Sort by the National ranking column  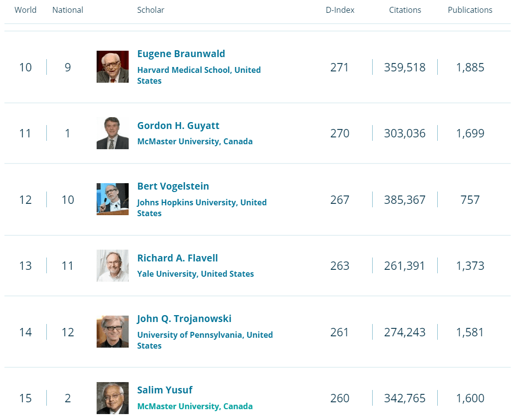click(68, 10)
